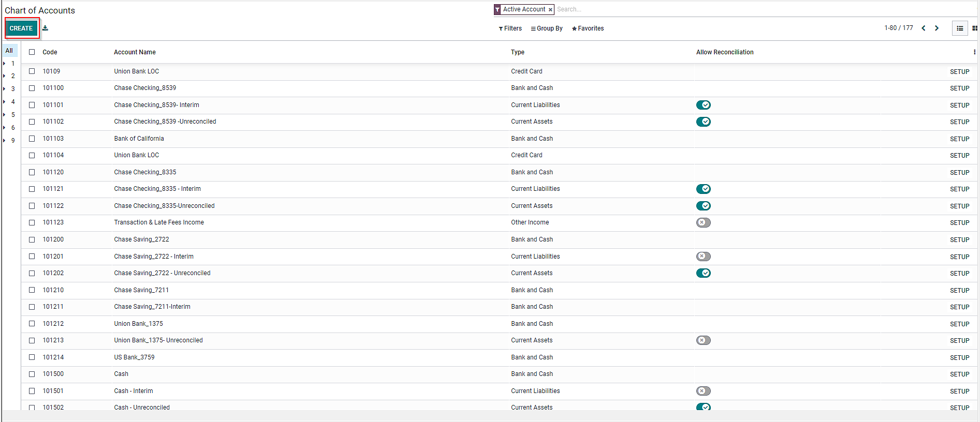The width and height of the screenshot is (980, 422).
Task: Expand account group 9
Action: pyautogui.click(x=4, y=141)
